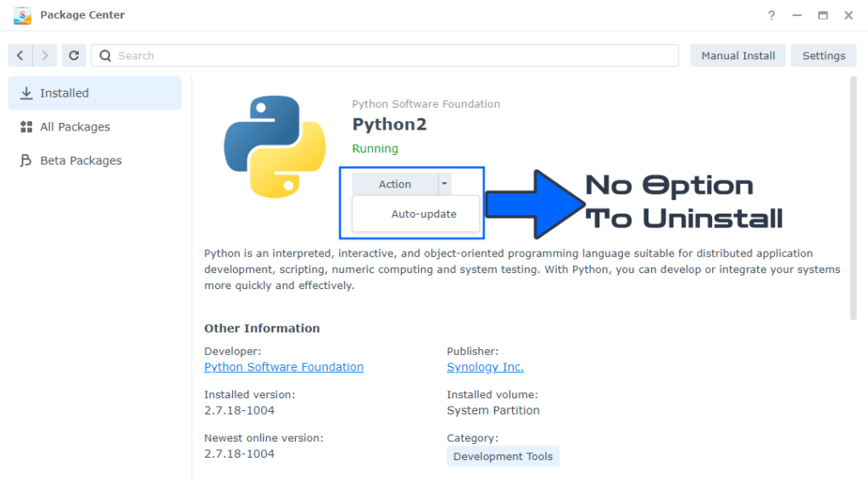Open the Python Software Foundation link
Screen dimensions: 868x489
(283, 366)
